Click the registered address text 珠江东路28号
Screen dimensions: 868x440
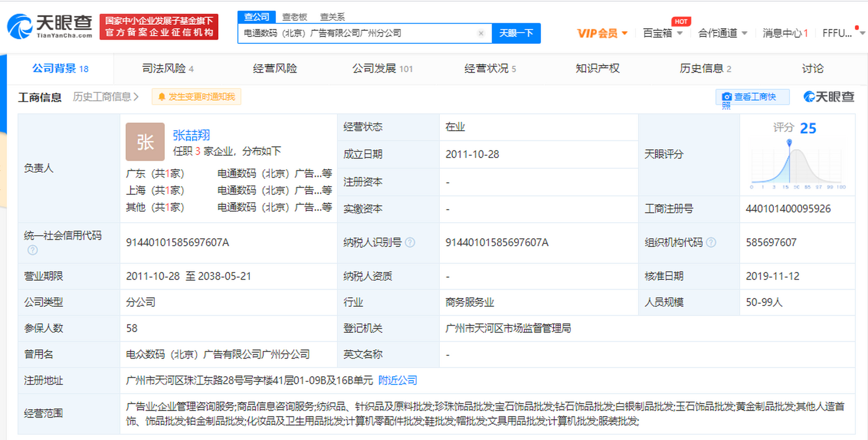pyautogui.click(x=214, y=380)
